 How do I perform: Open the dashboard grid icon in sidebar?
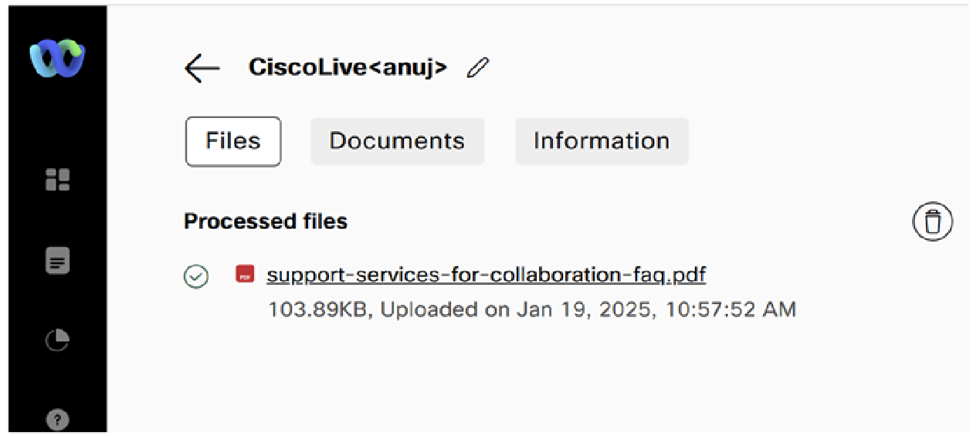(x=57, y=180)
